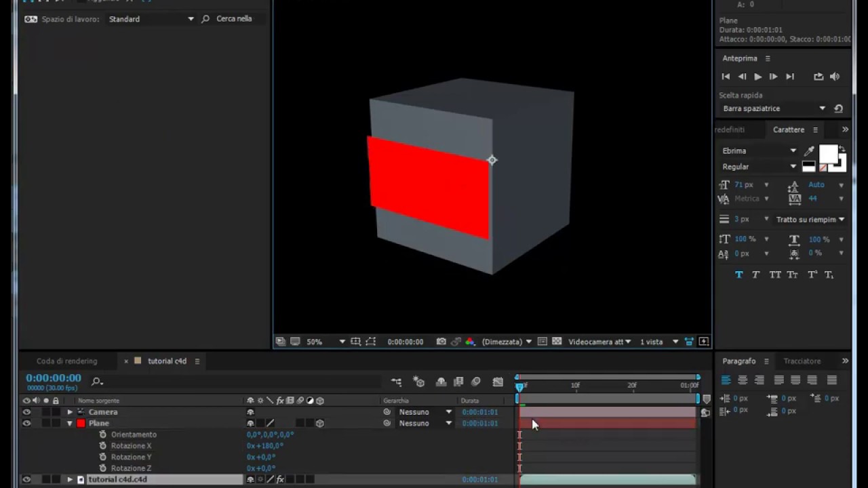The height and width of the screenshot is (488, 868).
Task: Open the 1 vista layout dropdown
Action: pyautogui.click(x=659, y=342)
